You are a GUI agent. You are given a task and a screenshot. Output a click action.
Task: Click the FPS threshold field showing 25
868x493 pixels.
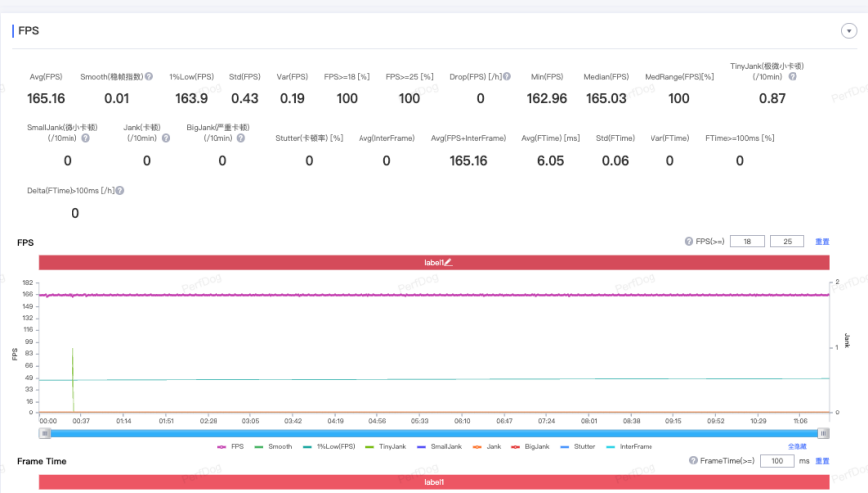coord(788,241)
